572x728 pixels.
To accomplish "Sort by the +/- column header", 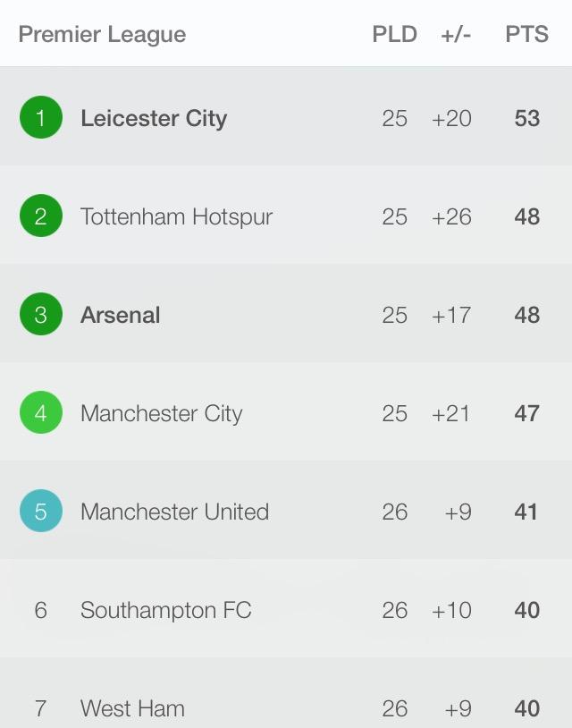I will point(456,35).
